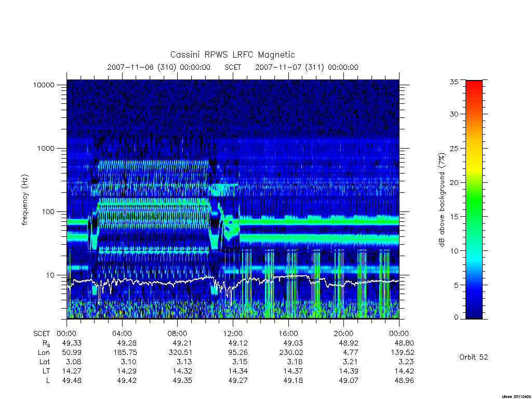This screenshot has height=399, width=532.
Task: Click the 100 Hz axis tick label
Action: pyautogui.click(x=48, y=212)
